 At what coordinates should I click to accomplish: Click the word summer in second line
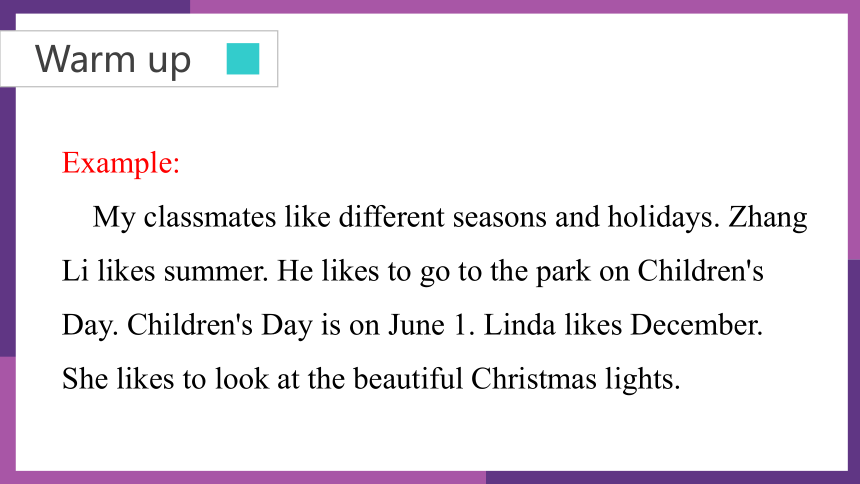[216, 271]
